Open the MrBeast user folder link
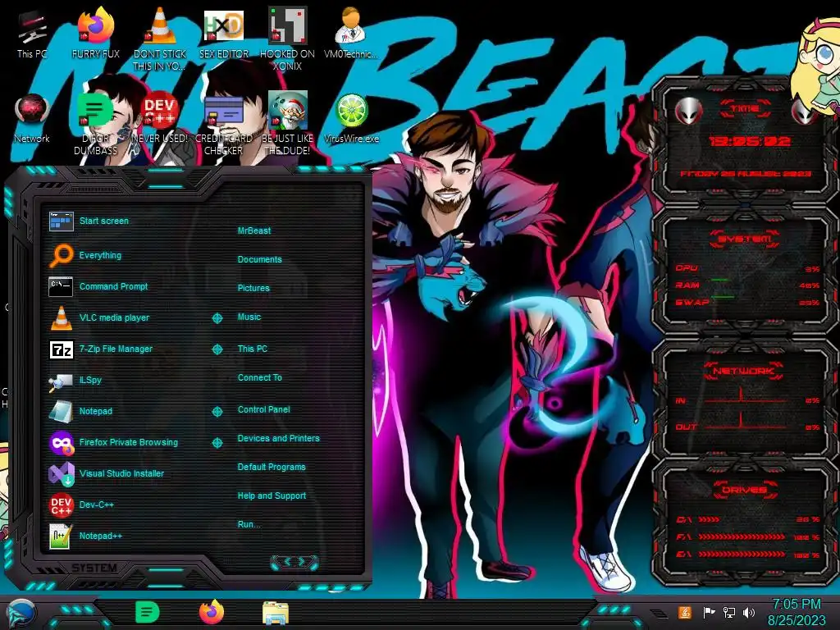Screen dimensions: 840x630 point(254,231)
